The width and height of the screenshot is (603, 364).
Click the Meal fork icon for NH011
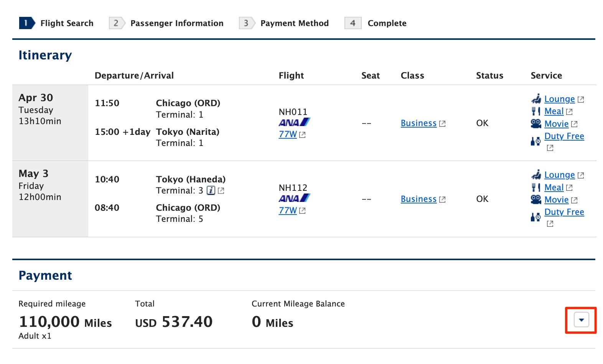coord(536,111)
